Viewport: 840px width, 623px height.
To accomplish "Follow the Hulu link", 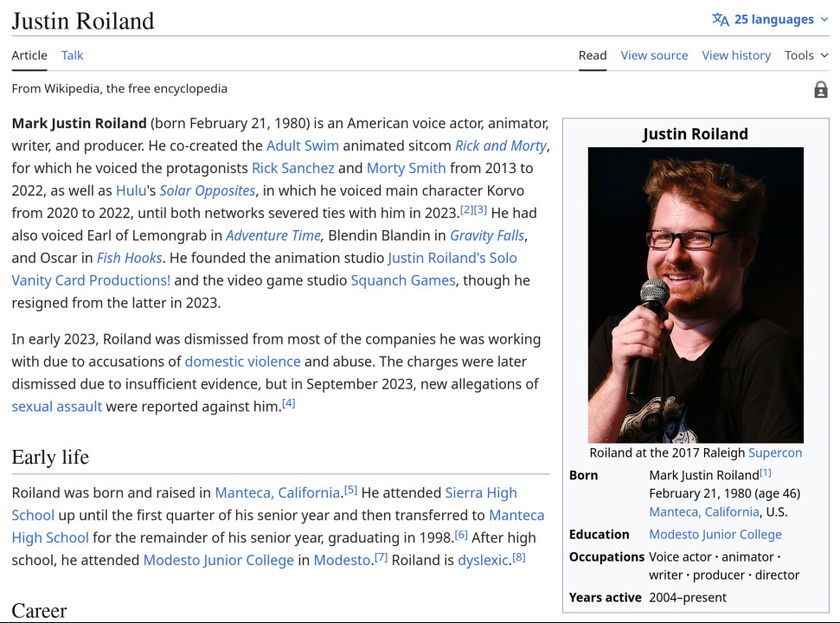I will coord(131,190).
